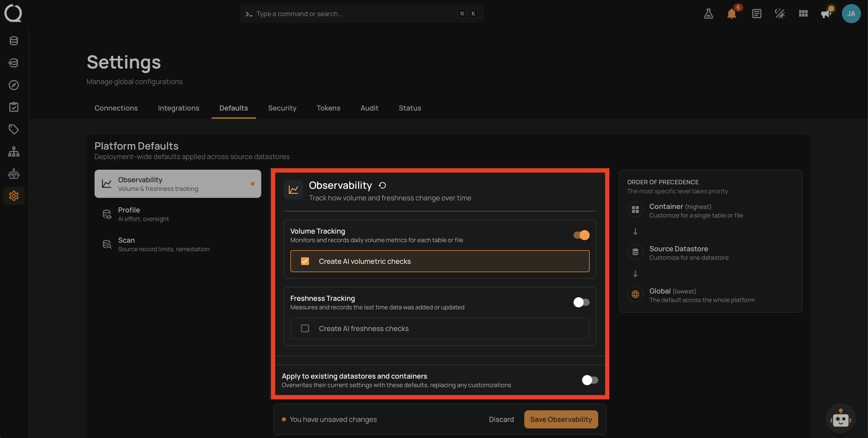
Task: Turn off the Volume Tracking toggle
Action: pyautogui.click(x=582, y=235)
